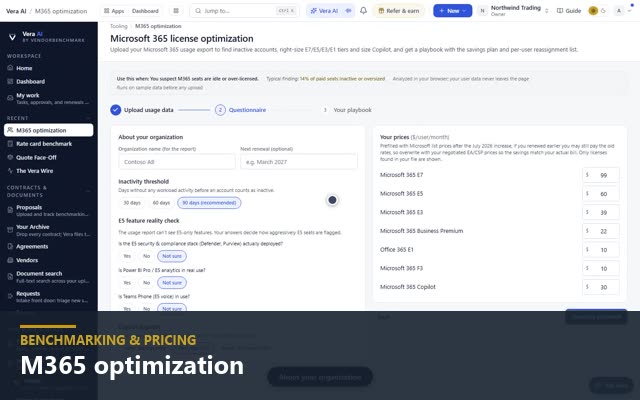Click the Next renewal field
640x400 pixels.
(x=299, y=162)
